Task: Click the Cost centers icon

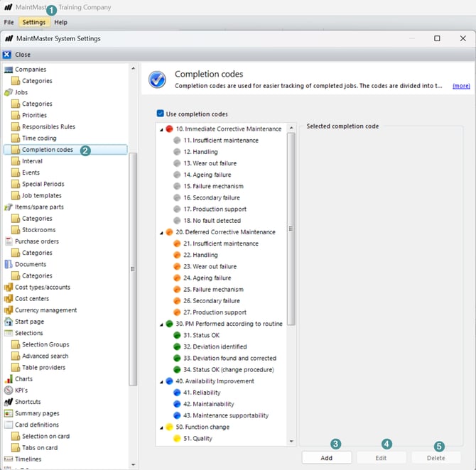Action: point(9,299)
